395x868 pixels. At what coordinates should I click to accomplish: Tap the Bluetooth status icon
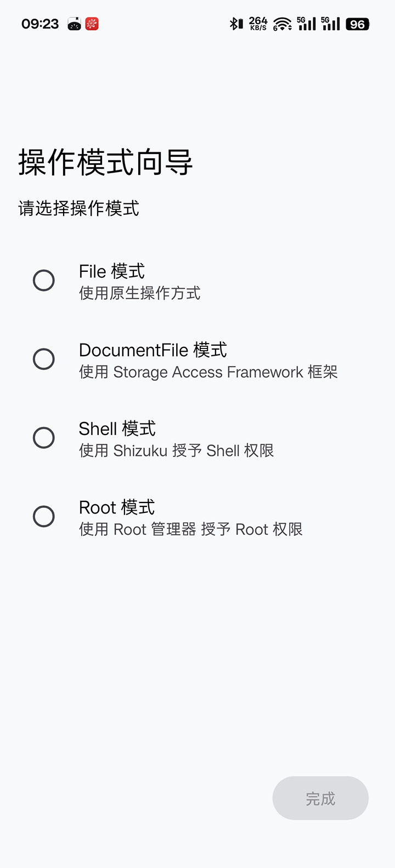pos(236,24)
